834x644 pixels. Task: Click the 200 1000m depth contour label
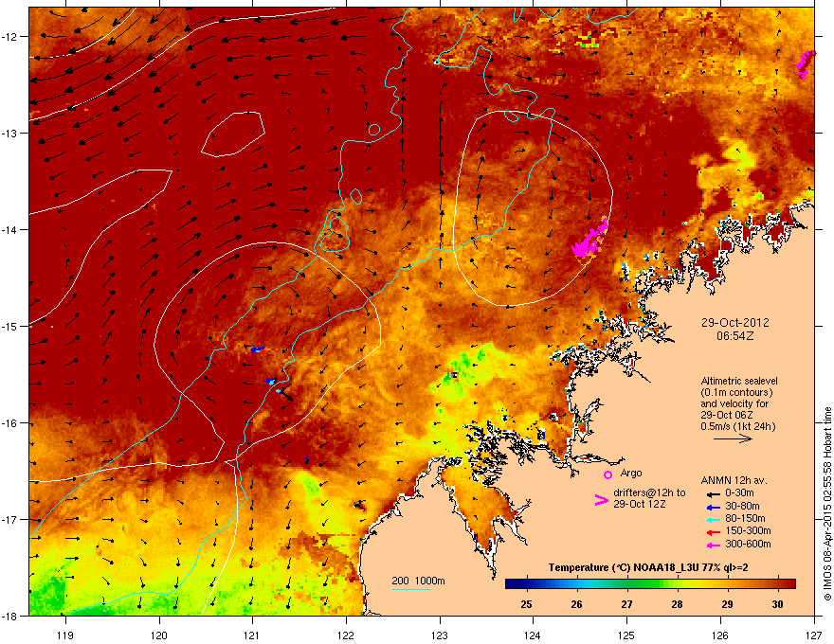pos(419,581)
